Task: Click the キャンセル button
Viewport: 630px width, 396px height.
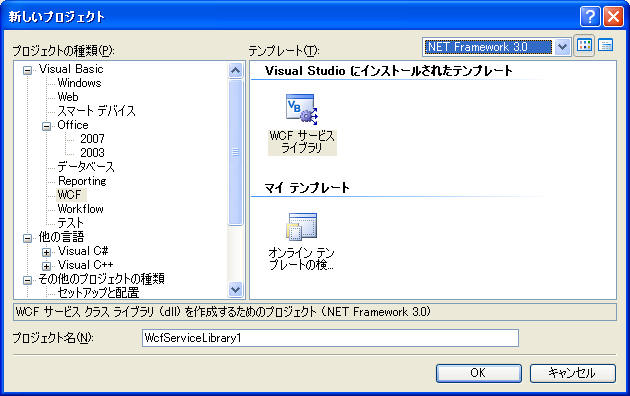Action: coord(572,373)
